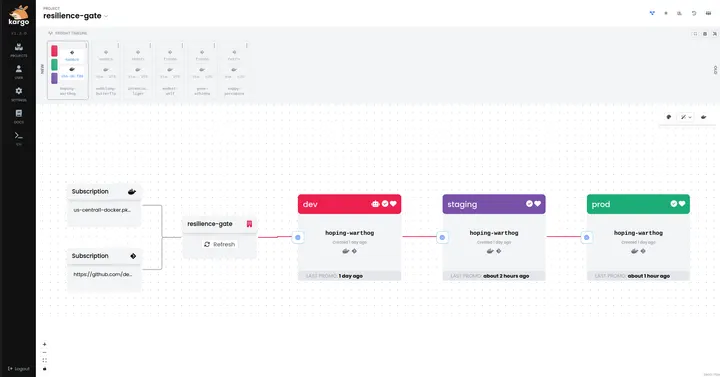
Task: Select the hoping-warthog freight card
Action: point(68,70)
